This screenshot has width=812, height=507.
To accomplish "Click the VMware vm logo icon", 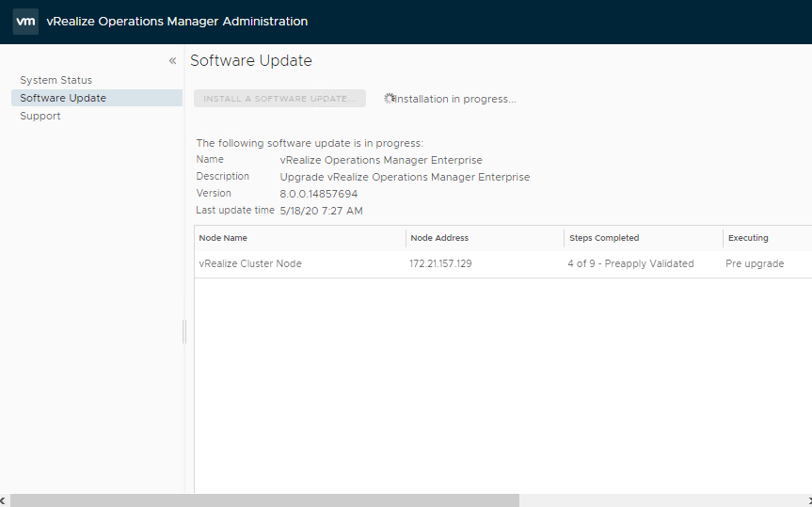I will point(25,22).
